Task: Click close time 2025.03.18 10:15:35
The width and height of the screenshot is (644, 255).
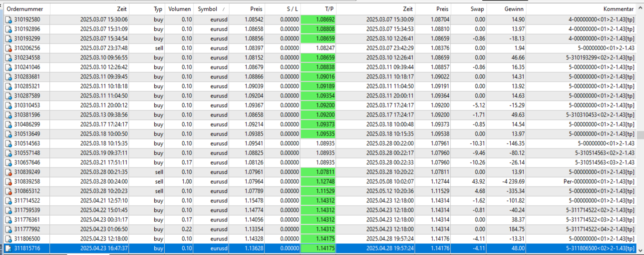Action: [x=389, y=133]
